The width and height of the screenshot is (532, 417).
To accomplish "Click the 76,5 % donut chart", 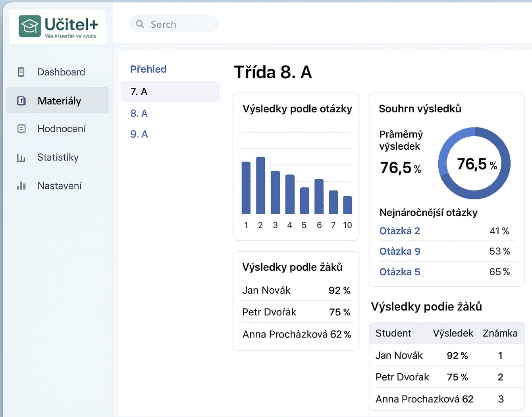I will (474, 163).
